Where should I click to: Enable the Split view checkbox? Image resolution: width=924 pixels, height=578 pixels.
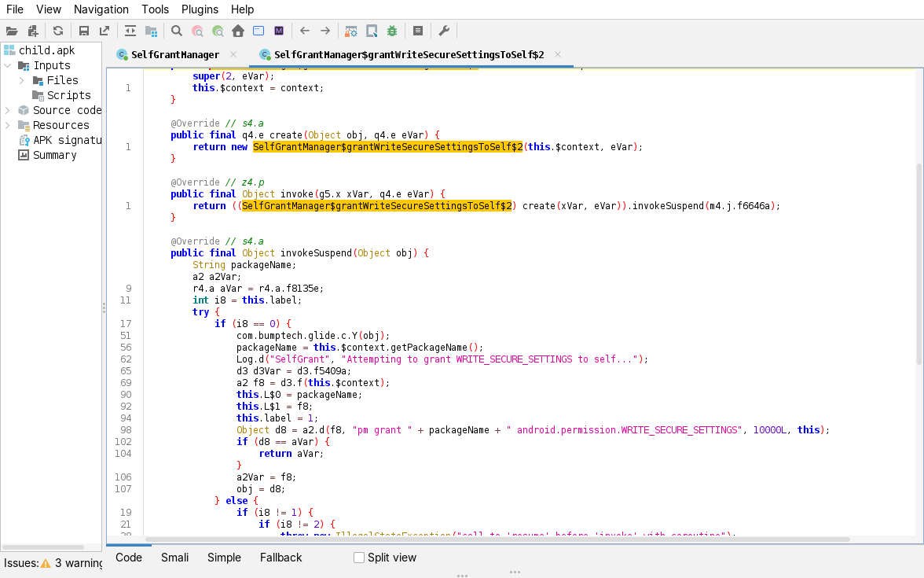click(359, 558)
